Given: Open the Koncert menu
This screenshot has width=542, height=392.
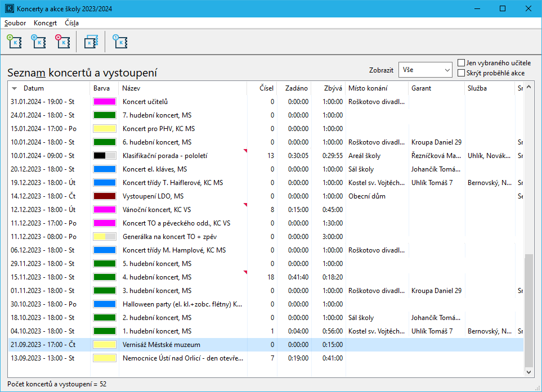Looking at the screenshot, I should tap(45, 23).
